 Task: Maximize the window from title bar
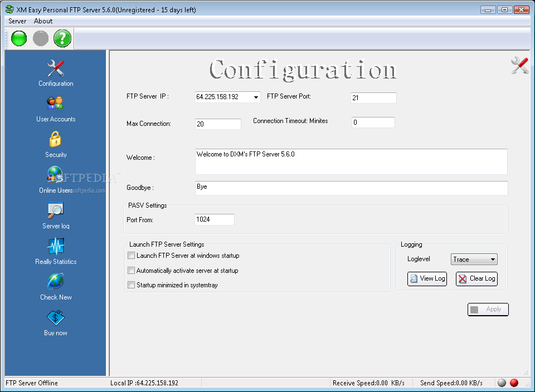[x=504, y=9]
